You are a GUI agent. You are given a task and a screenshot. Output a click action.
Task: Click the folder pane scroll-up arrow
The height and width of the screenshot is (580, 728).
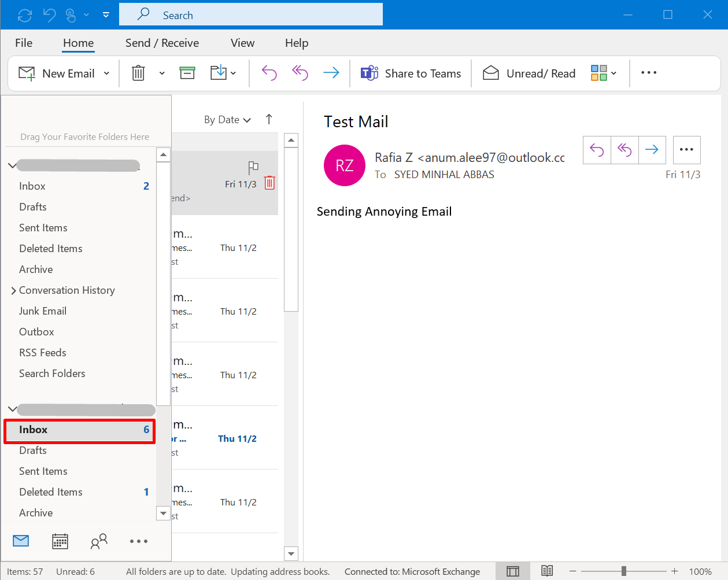[164, 154]
